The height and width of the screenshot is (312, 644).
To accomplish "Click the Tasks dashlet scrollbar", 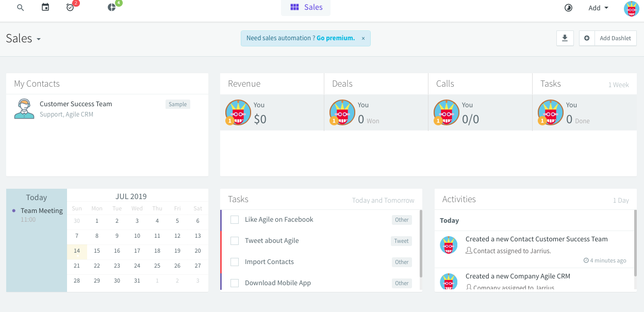I will (421, 243).
